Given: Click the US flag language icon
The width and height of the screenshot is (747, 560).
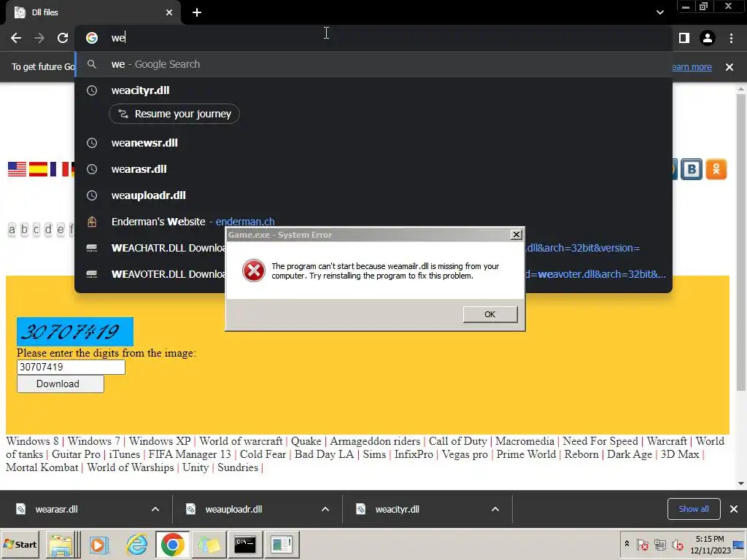Looking at the screenshot, I should pos(18,169).
